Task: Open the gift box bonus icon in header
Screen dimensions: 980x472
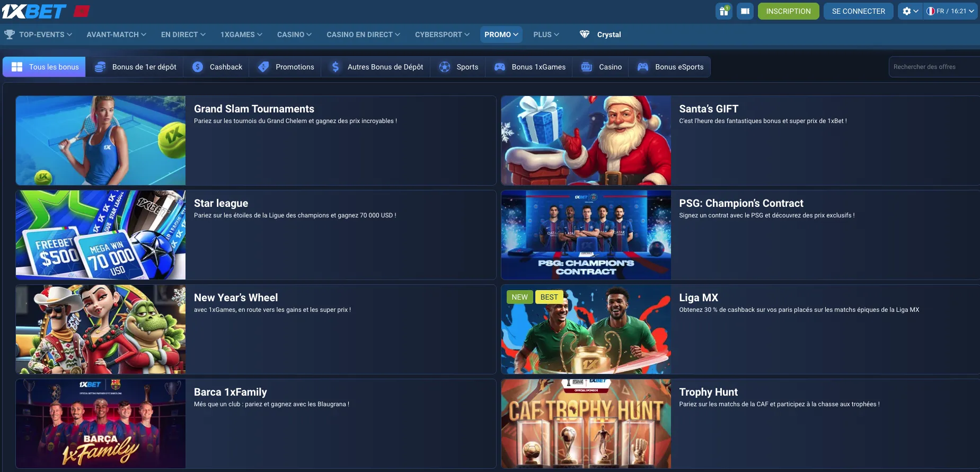Action: click(x=723, y=11)
